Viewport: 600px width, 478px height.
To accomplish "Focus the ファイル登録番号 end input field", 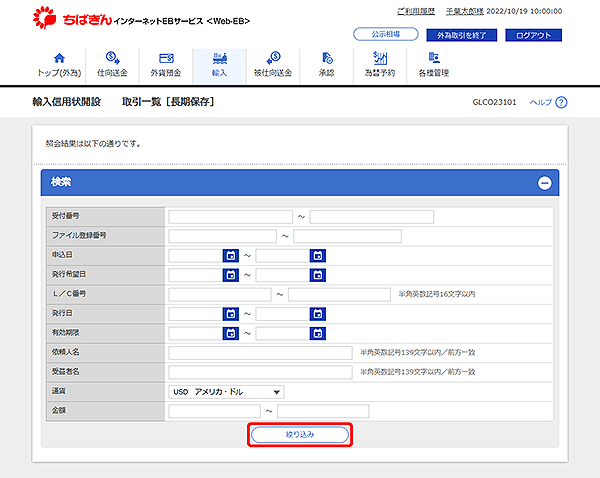I will pos(347,236).
